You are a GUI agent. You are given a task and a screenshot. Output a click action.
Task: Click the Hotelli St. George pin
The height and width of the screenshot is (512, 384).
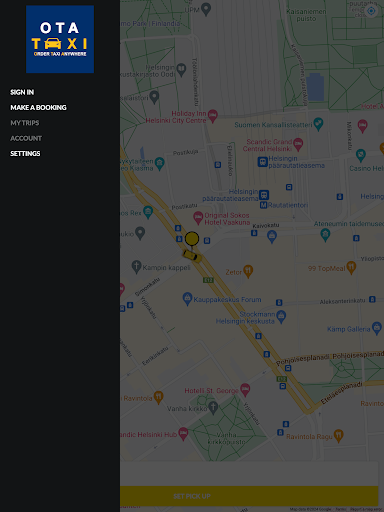pyautogui.click(x=245, y=389)
